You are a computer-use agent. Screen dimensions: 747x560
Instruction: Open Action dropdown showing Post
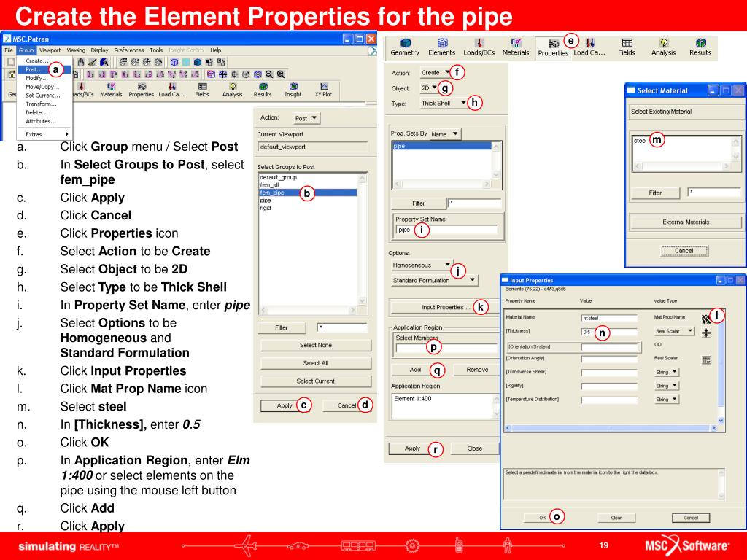pyautogui.click(x=306, y=118)
